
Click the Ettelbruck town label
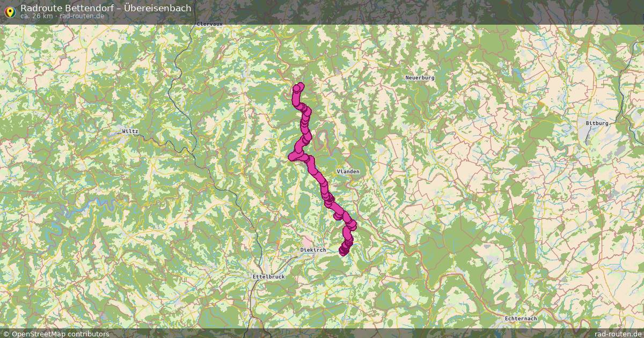(268, 277)
